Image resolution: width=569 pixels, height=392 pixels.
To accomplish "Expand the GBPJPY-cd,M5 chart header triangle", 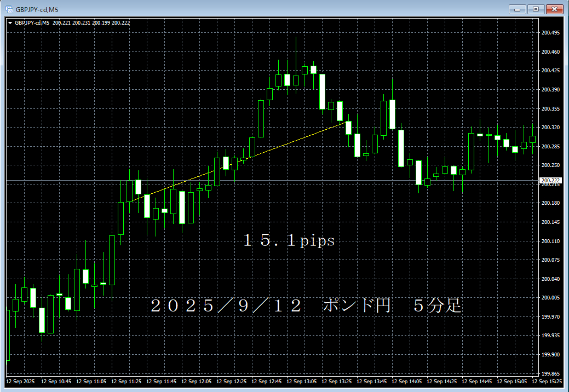I will (10, 22).
